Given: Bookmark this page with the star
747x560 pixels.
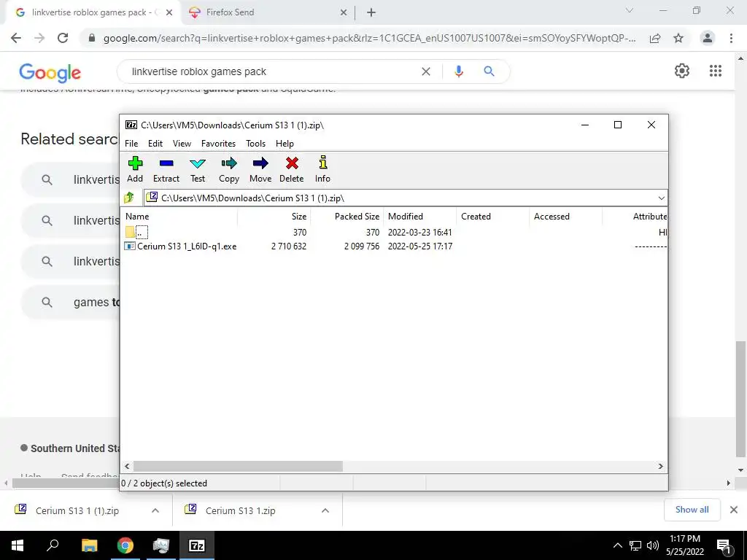Looking at the screenshot, I should (678, 38).
